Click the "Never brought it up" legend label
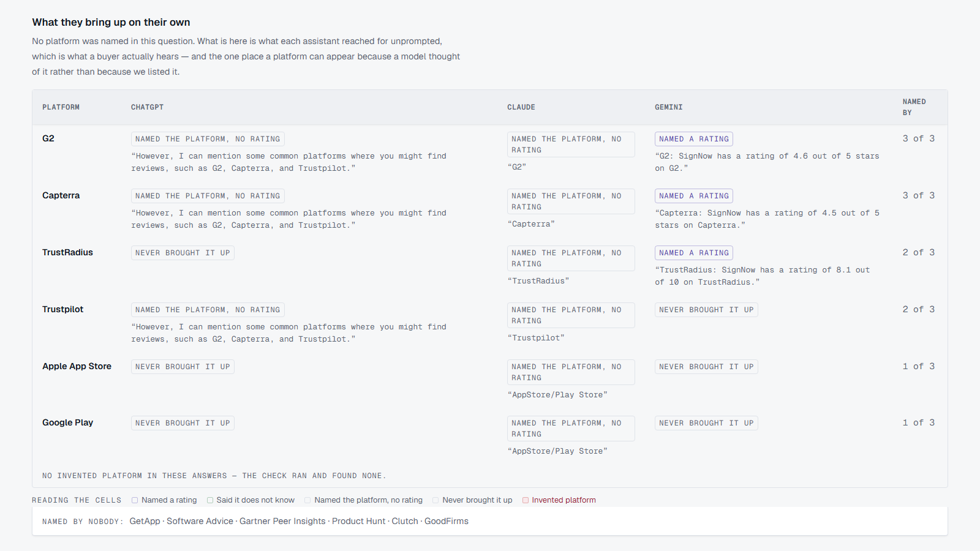Viewport: 980px width, 551px height. 477,500
